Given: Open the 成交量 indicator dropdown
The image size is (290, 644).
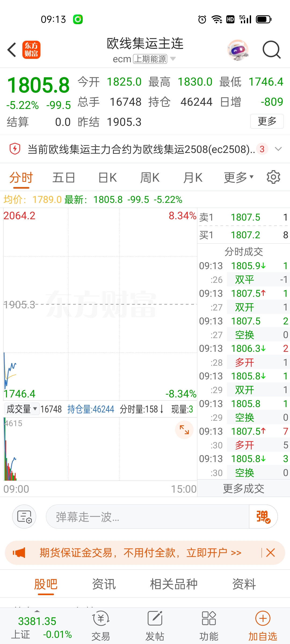Looking at the screenshot, I should (22, 409).
